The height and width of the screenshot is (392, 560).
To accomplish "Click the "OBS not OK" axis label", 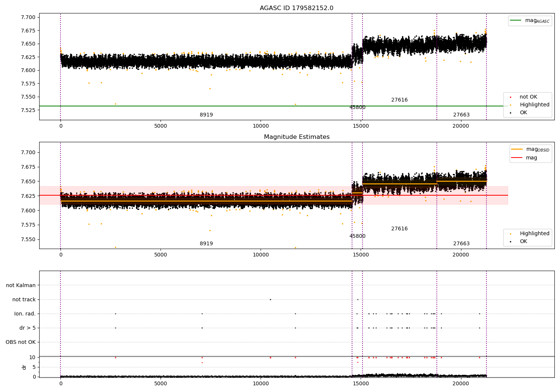I will pos(21,342).
